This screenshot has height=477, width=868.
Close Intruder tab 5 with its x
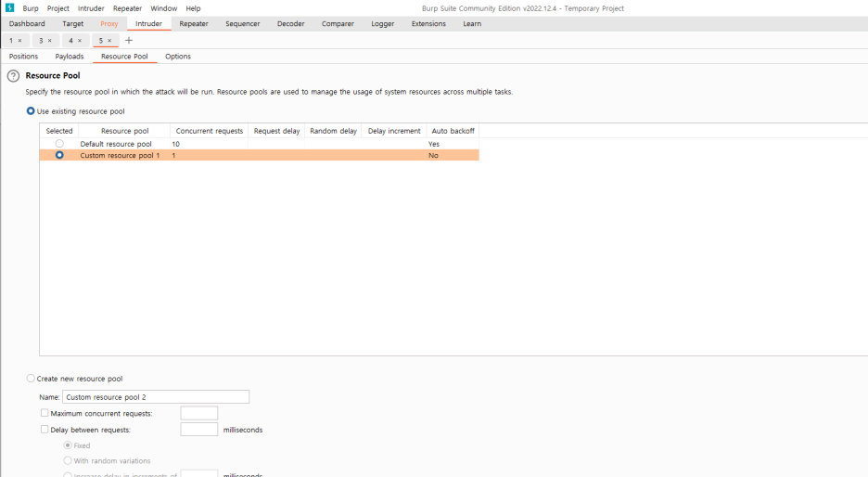point(109,41)
